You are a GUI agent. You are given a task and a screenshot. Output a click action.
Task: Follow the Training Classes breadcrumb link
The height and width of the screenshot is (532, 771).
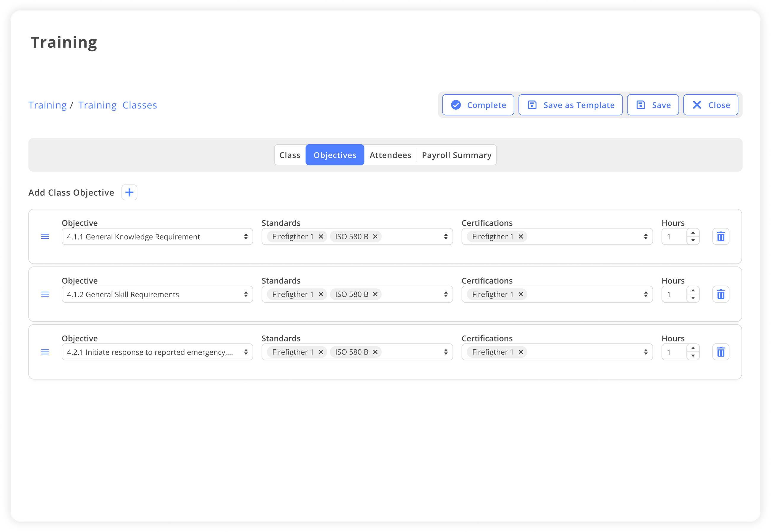(x=117, y=105)
